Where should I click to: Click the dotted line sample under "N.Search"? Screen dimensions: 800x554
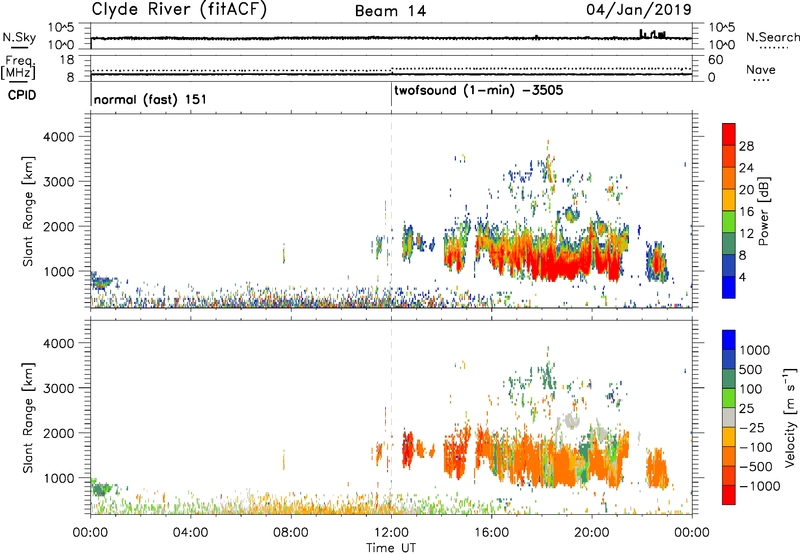774,48
